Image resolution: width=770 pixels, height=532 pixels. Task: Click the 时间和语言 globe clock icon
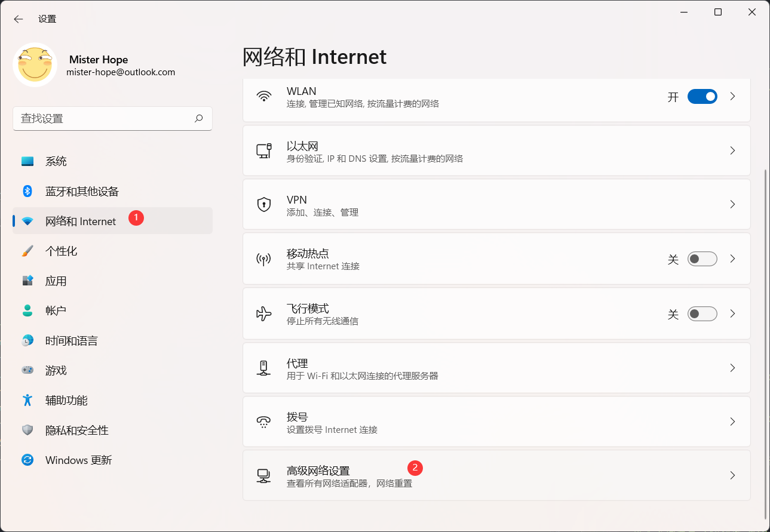[27, 340]
